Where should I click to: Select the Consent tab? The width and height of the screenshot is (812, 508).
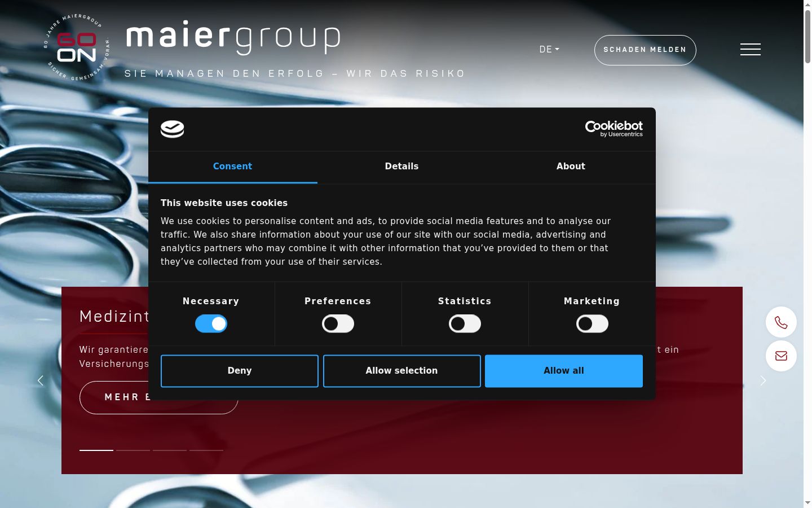point(233,167)
